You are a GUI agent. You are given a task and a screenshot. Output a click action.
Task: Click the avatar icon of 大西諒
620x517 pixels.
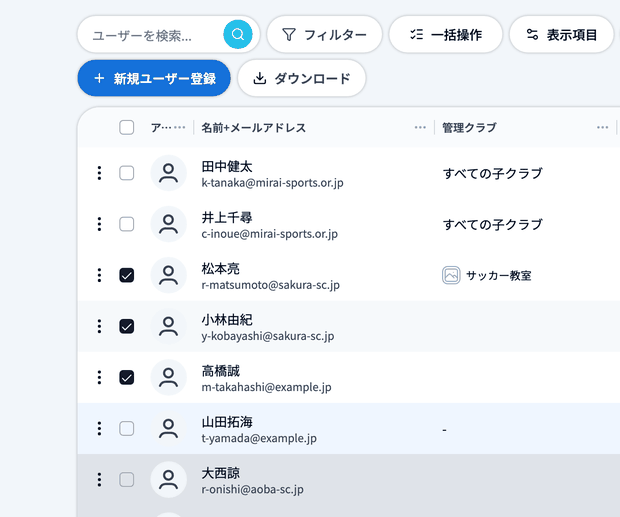pos(168,479)
